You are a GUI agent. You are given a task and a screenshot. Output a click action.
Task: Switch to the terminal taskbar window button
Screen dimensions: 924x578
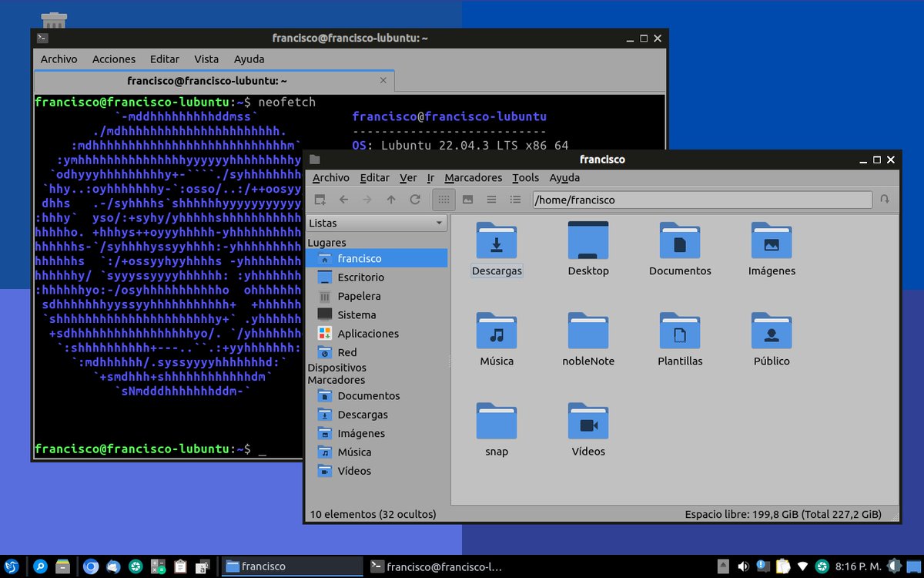click(x=436, y=566)
